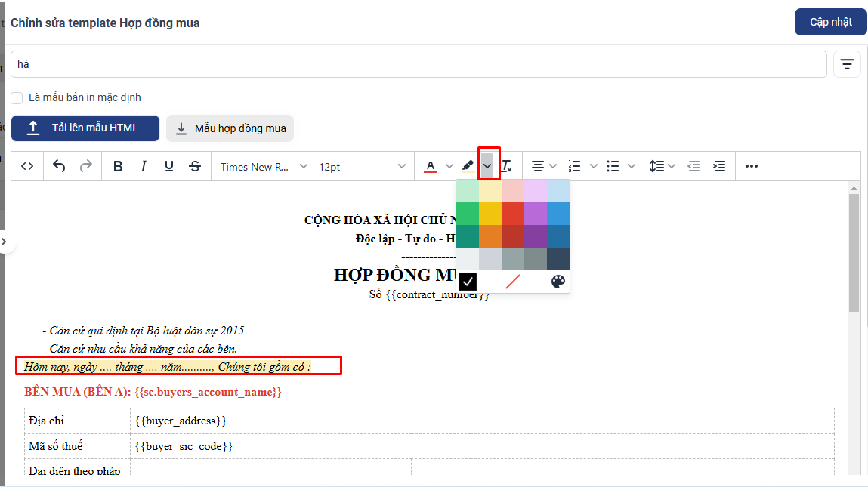Apply strikethrough formatting

tap(195, 167)
